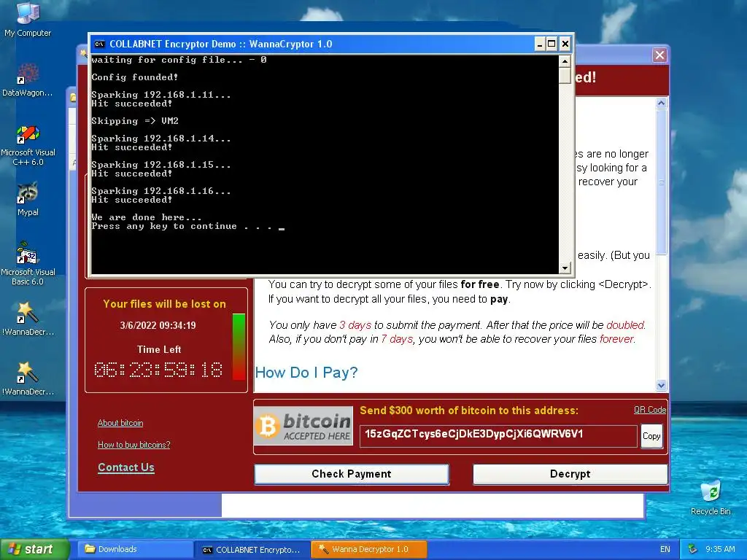Minimize the COLLABNET Encryptor console window
747x560 pixels.
click(540, 44)
